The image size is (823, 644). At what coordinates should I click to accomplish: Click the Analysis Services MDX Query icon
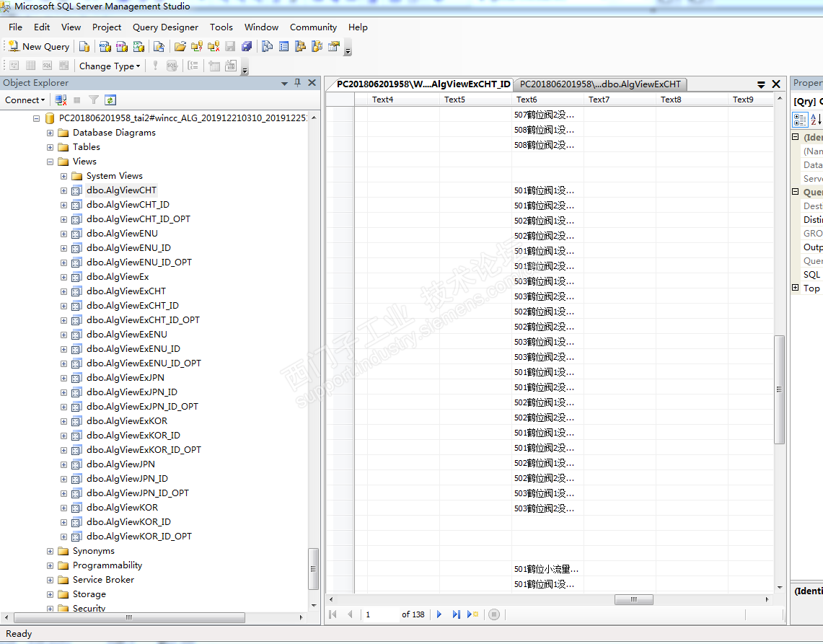pos(105,47)
